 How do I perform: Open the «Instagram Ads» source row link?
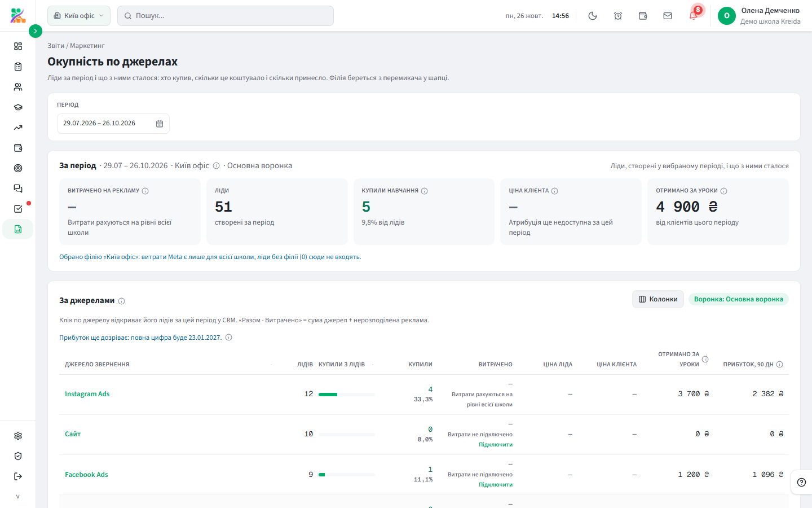(87, 394)
